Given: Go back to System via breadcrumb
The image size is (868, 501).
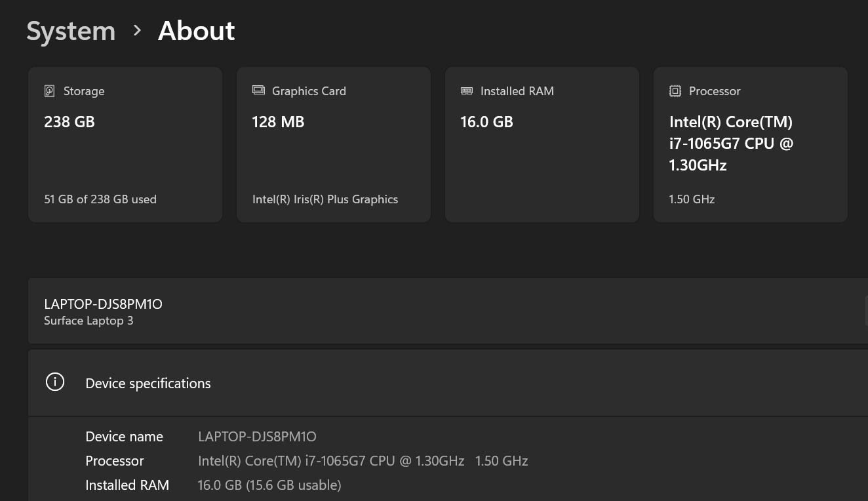Looking at the screenshot, I should click(71, 31).
